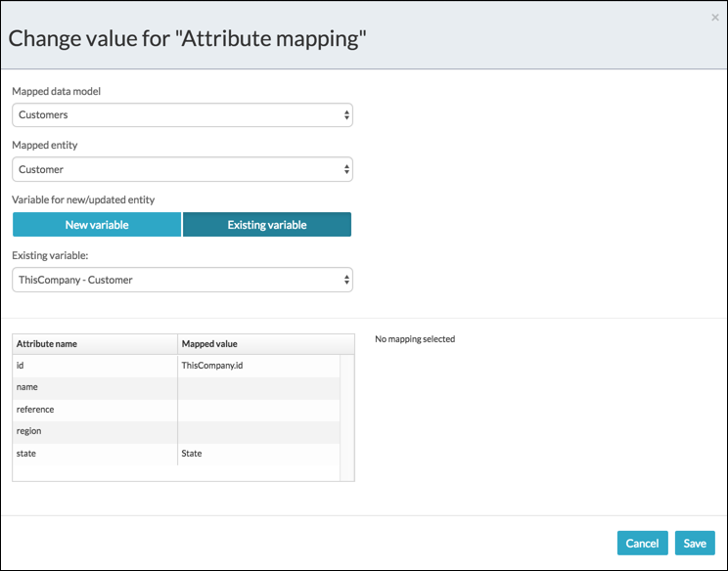Click the Attribute name column header

click(95, 344)
